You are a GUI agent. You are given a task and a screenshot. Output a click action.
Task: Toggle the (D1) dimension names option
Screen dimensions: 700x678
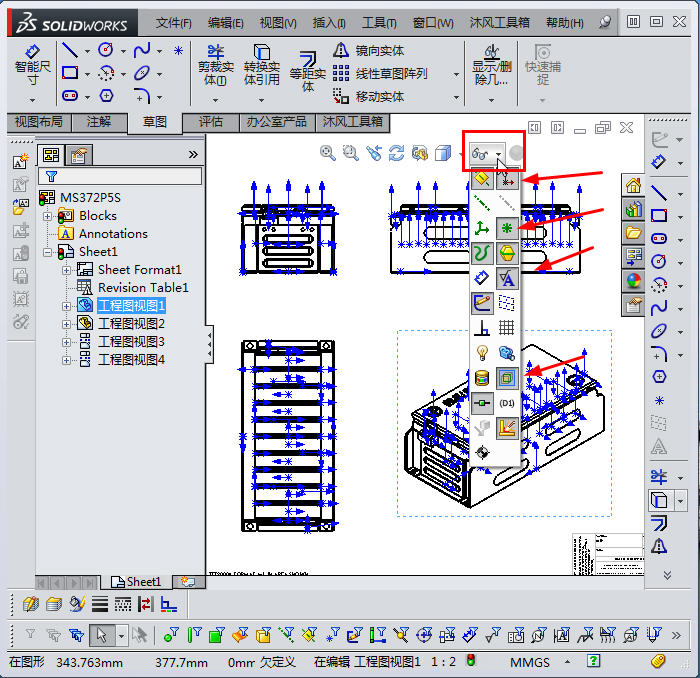point(507,402)
